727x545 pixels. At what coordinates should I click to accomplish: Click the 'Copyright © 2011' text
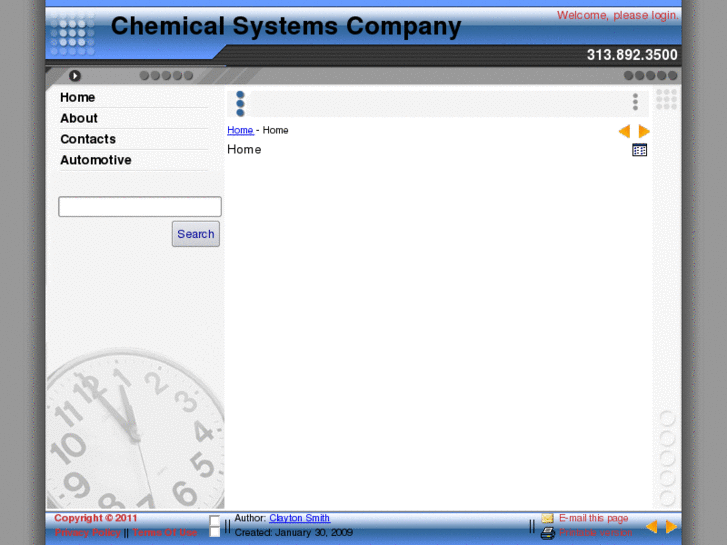pos(96,518)
